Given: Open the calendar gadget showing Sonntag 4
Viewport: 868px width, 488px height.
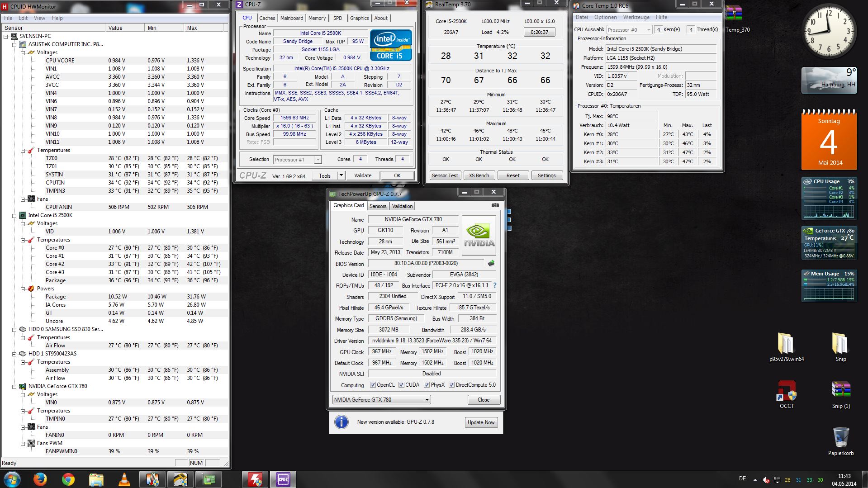Looking at the screenshot, I should (x=829, y=140).
